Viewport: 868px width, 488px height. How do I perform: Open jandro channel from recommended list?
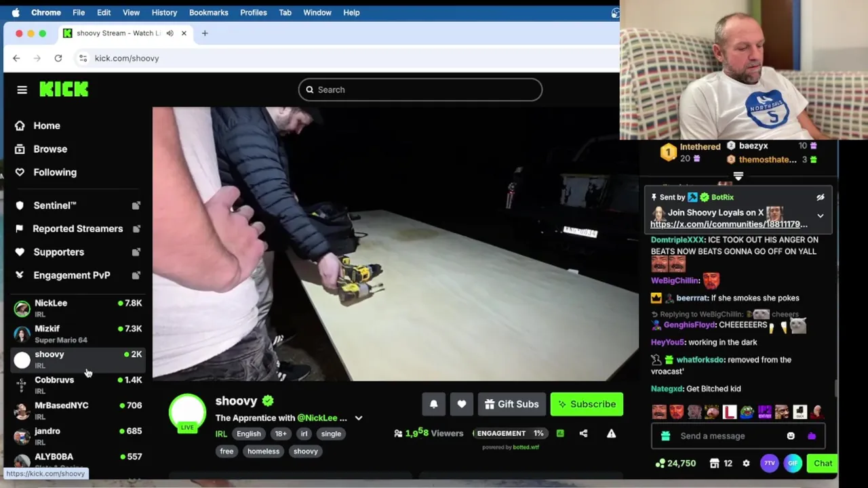click(77, 436)
